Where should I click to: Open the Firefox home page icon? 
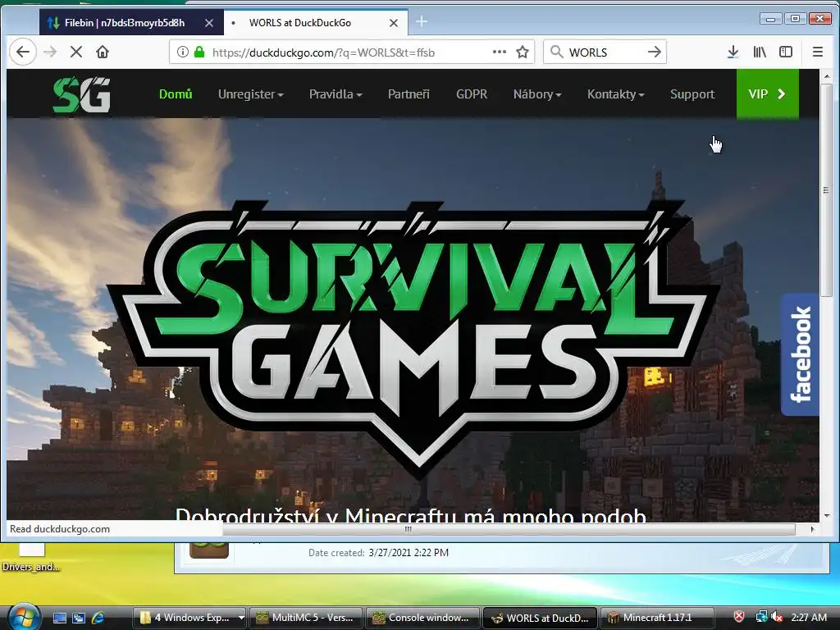(x=103, y=52)
